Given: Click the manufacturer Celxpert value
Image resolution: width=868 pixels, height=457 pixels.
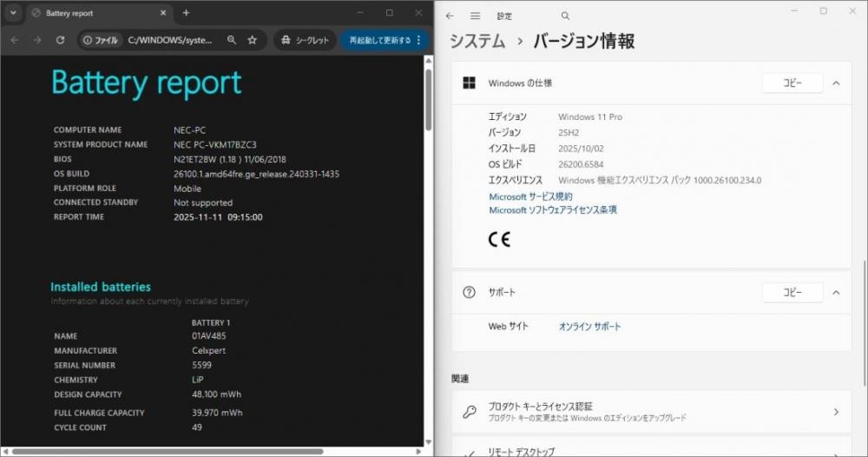Looking at the screenshot, I should click(208, 351).
